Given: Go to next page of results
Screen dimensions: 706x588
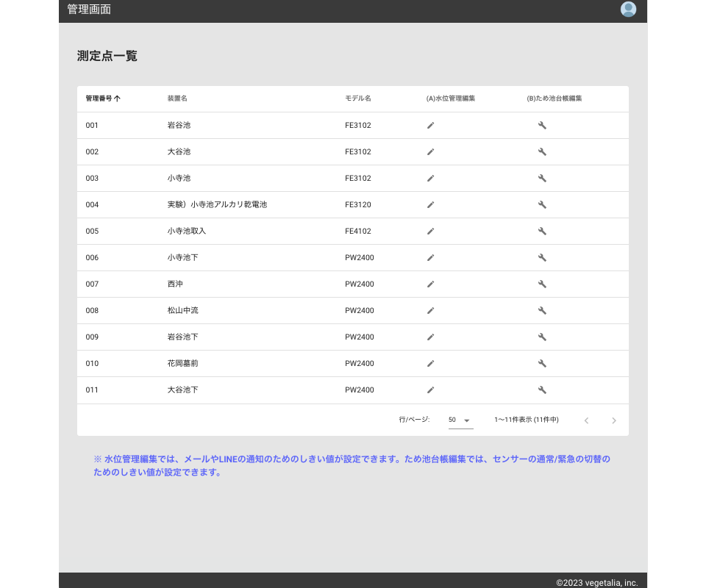Looking at the screenshot, I should [614, 420].
